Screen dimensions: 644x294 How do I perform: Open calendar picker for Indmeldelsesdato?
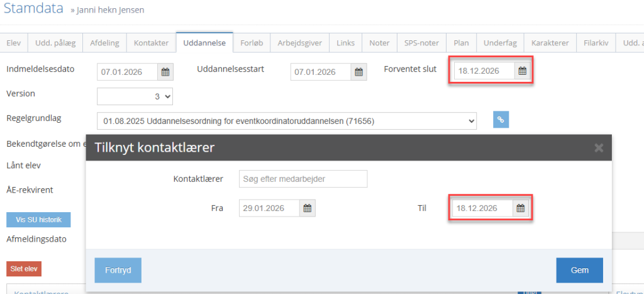pyautogui.click(x=165, y=72)
